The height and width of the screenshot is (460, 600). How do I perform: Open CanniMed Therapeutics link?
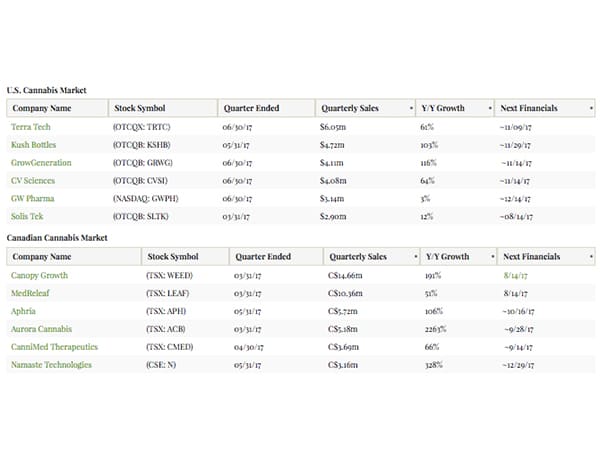tap(54, 346)
